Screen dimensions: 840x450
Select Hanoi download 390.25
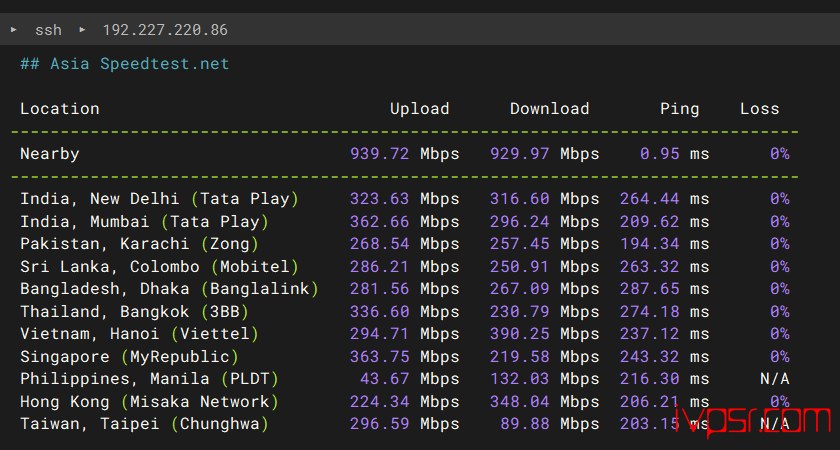point(520,334)
